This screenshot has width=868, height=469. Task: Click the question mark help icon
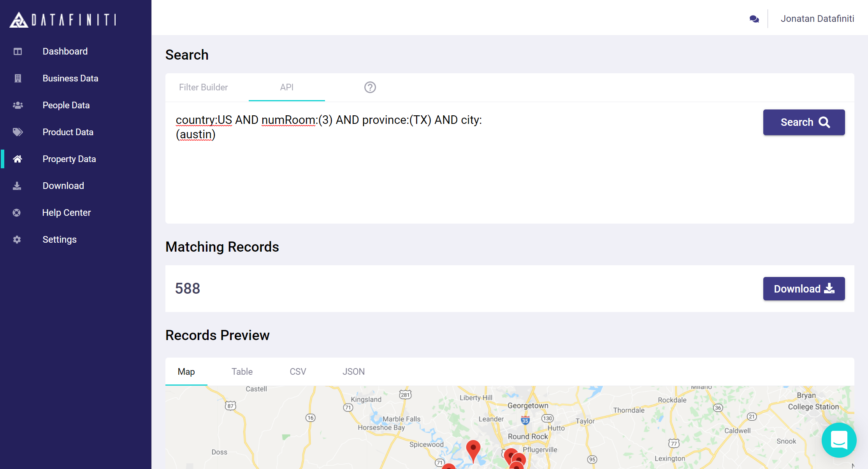point(370,87)
